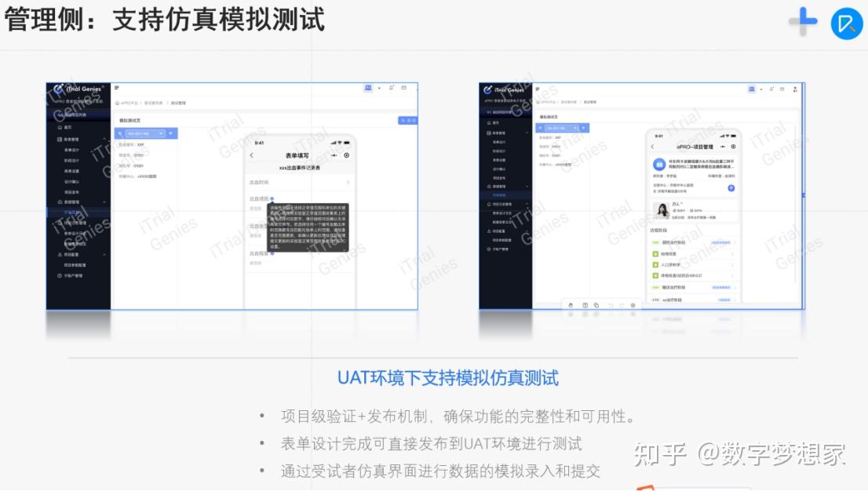The width and height of the screenshot is (868, 491).
Task: Open the settings gear in the preview toolbar
Action: point(633,305)
